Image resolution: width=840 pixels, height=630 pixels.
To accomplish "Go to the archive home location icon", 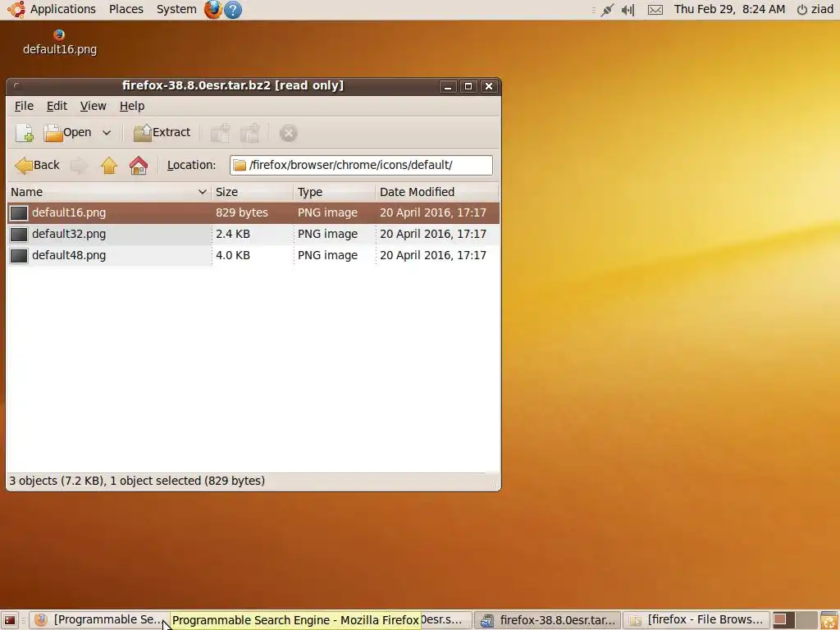I will [138, 165].
